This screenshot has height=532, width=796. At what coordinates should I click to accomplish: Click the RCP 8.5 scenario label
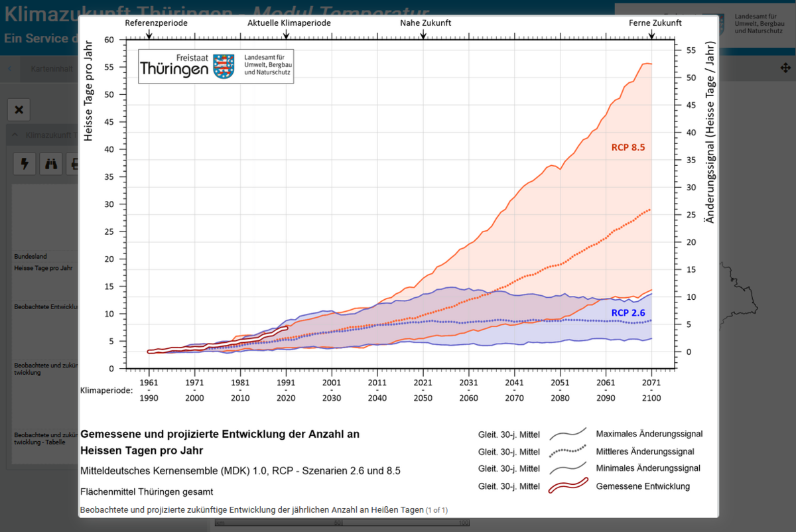coord(628,147)
